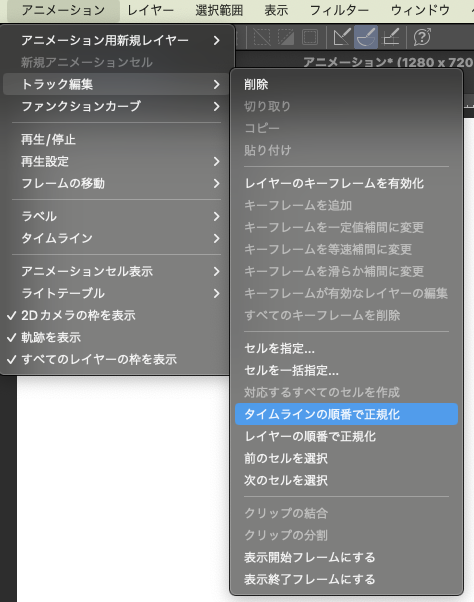474x602 pixels.
Task: Open the Clip Studio support question icon
Action: (x=422, y=37)
